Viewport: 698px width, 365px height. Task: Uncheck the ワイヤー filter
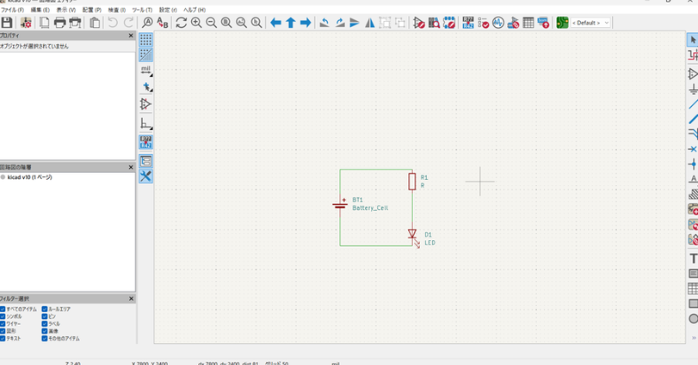coord(3,324)
